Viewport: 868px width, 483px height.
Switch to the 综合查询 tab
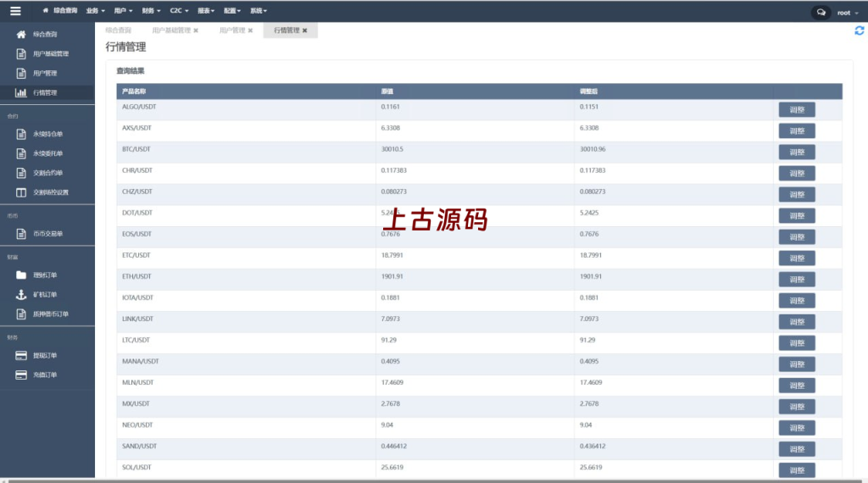click(119, 31)
